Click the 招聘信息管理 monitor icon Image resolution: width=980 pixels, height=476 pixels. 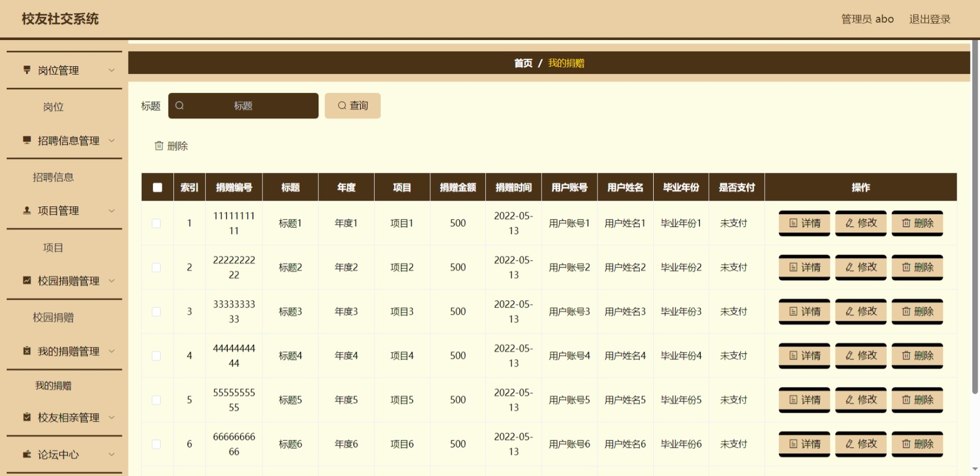pos(27,140)
